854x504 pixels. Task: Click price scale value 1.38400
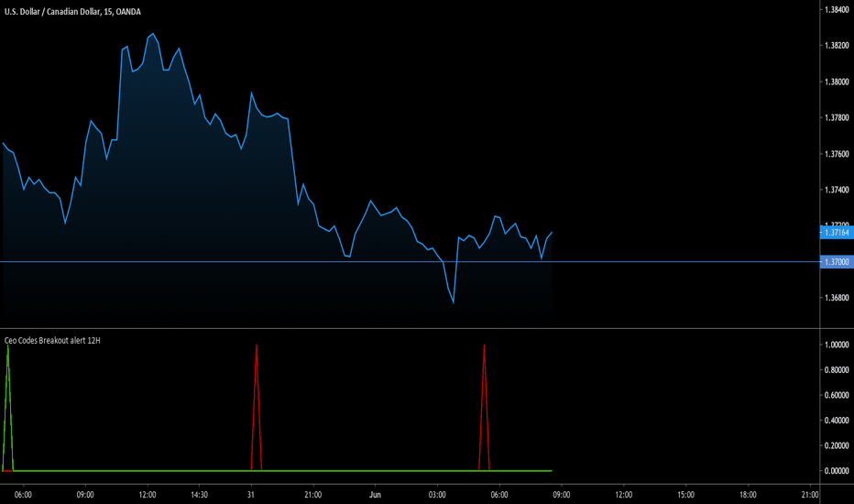click(837, 10)
